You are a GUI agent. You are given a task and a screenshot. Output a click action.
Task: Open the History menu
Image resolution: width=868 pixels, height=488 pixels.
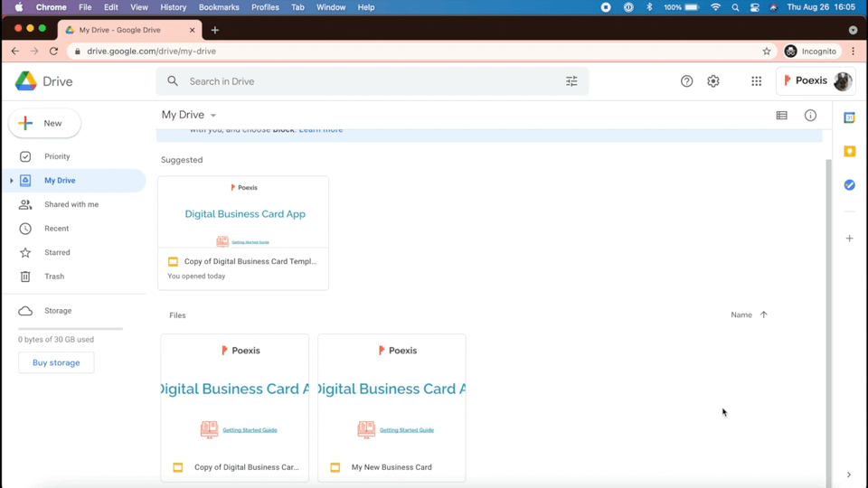pyautogui.click(x=174, y=7)
